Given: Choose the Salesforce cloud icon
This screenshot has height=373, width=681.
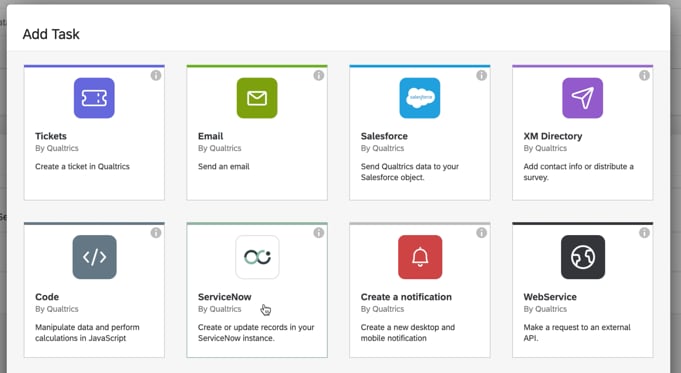Looking at the screenshot, I should 420,98.
